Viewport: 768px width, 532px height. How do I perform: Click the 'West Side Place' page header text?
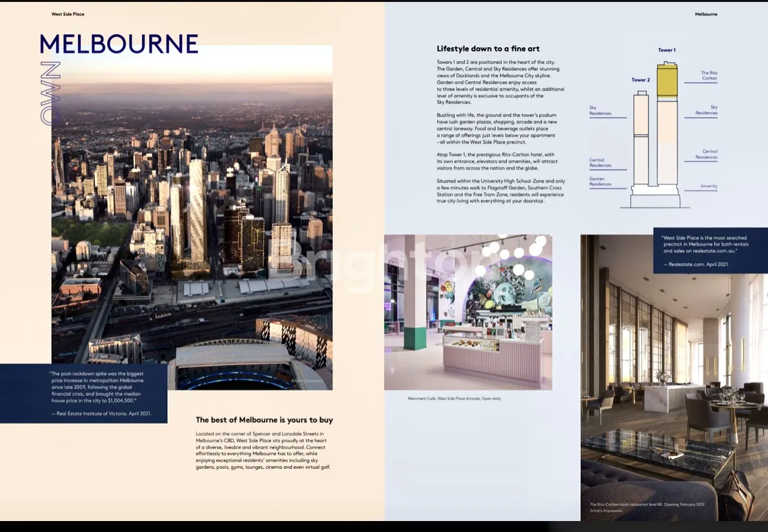[68, 14]
